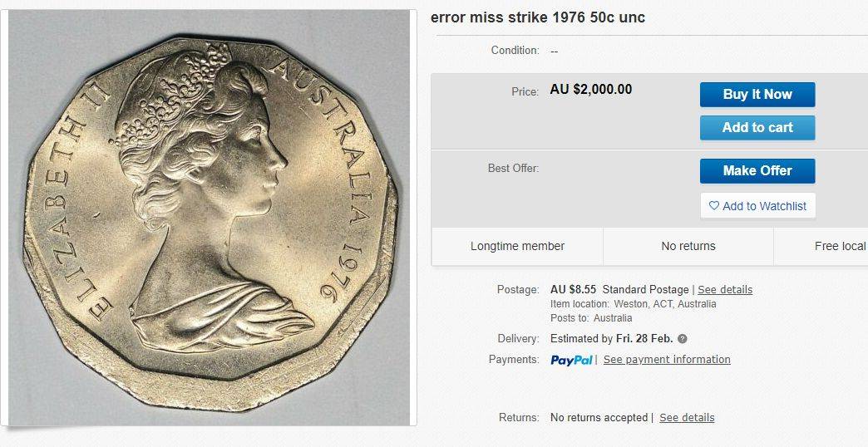Click the heart icon on Watchlist button
This screenshot has height=447, width=868.
tap(714, 206)
